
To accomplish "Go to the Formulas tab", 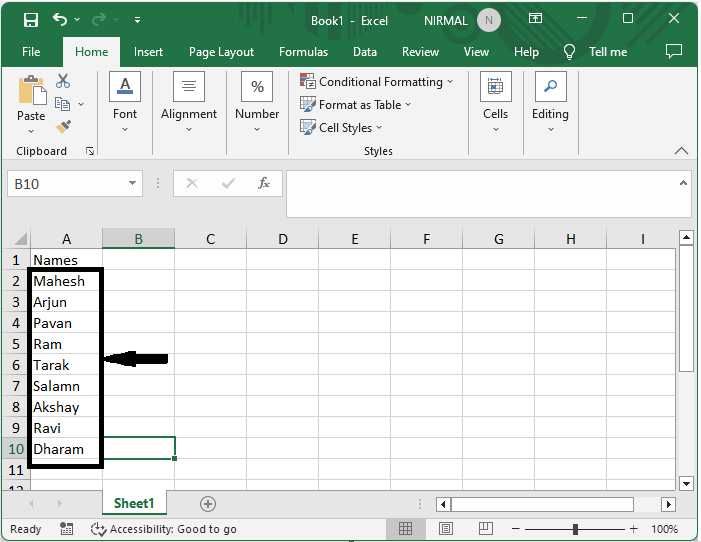I will coord(303,52).
